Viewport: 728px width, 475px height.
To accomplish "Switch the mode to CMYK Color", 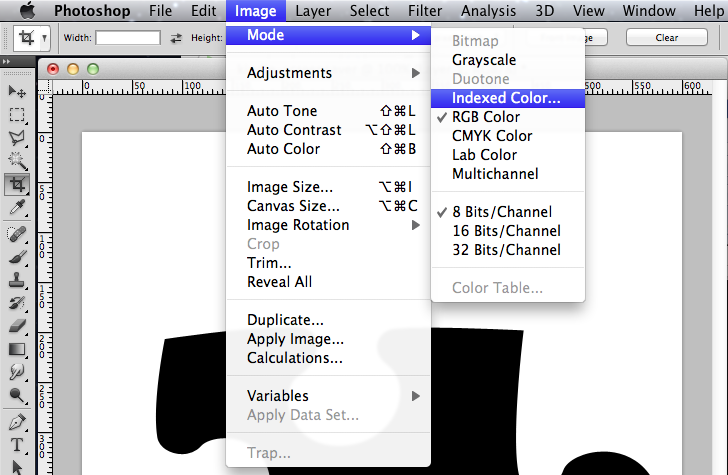I will [x=508, y=136].
